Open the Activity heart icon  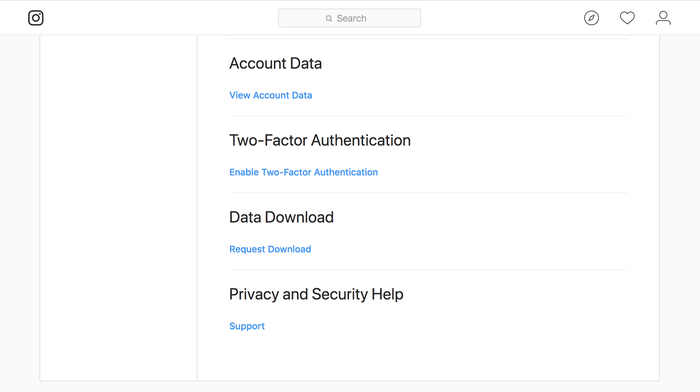627,18
